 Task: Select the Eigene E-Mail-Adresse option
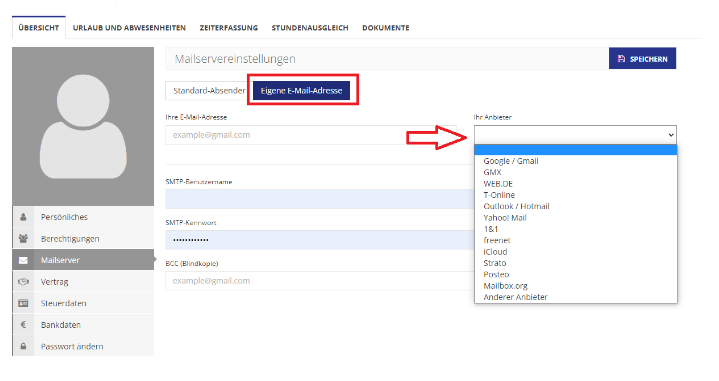301,91
